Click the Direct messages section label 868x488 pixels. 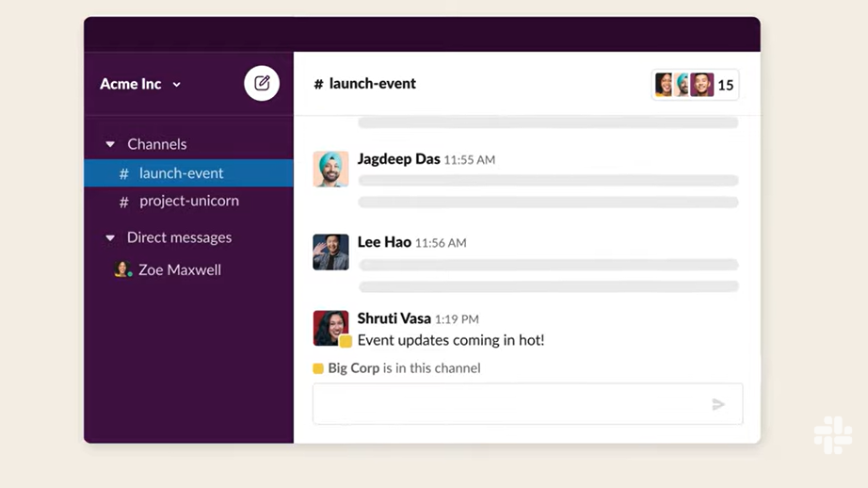pyautogui.click(x=180, y=237)
